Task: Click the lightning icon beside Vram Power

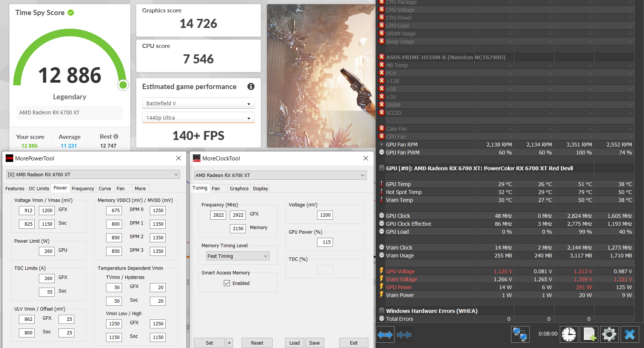Action: tap(382, 295)
